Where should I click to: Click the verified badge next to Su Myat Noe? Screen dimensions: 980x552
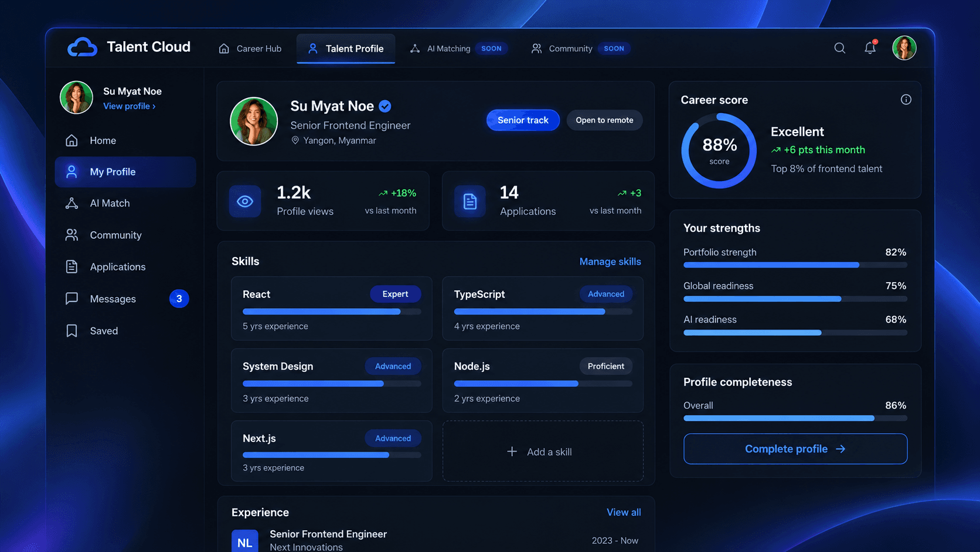click(384, 106)
